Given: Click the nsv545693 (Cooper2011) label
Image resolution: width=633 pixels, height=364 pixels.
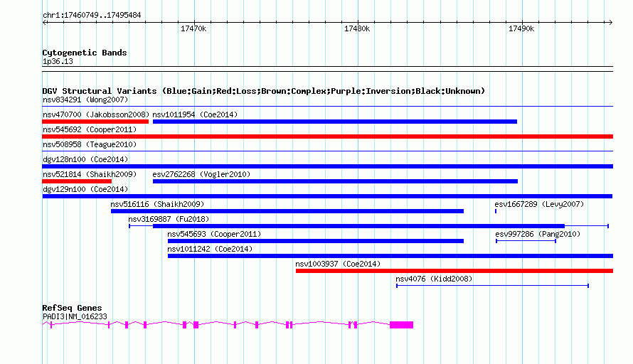Looking at the screenshot, I should 214,234.
